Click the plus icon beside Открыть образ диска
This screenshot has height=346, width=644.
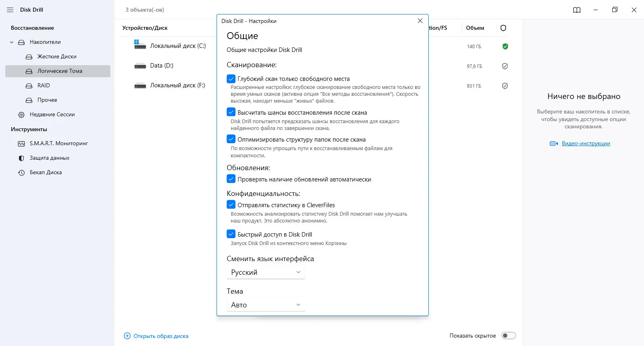click(x=127, y=336)
